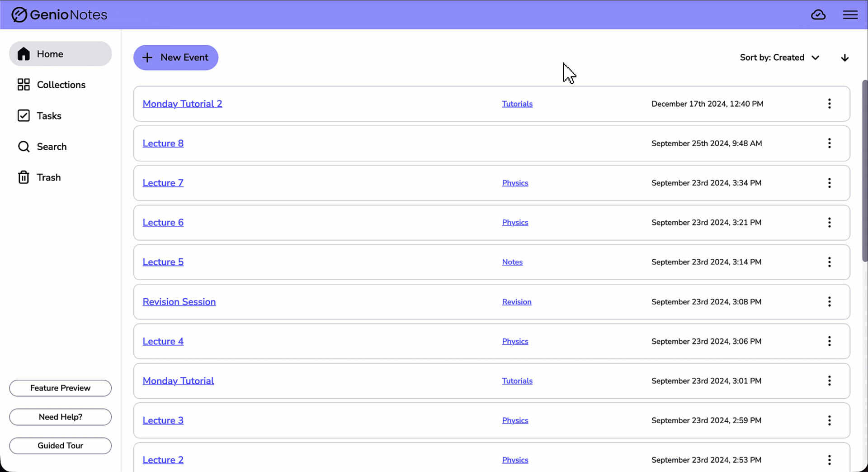Open Tutorials collection on Monday Tutorial row
This screenshot has height=472, width=868.
click(517, 381)
